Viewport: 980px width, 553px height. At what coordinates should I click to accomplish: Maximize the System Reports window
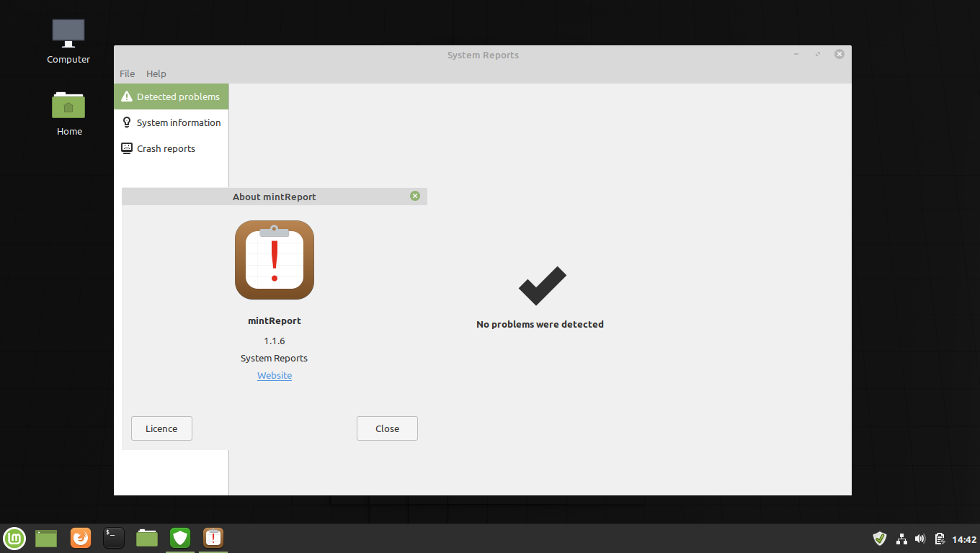pos(818,54)
